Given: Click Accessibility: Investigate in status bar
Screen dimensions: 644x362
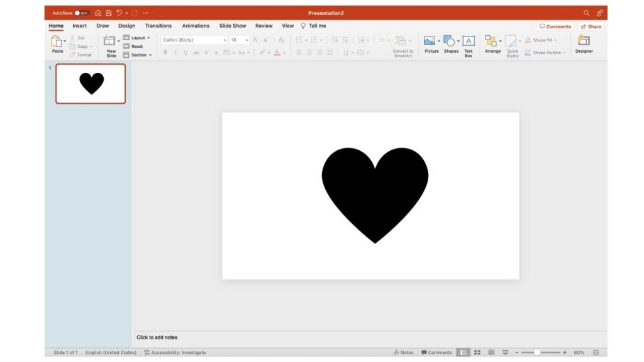Looking at the screenshot, I should (x=175, y=352).
